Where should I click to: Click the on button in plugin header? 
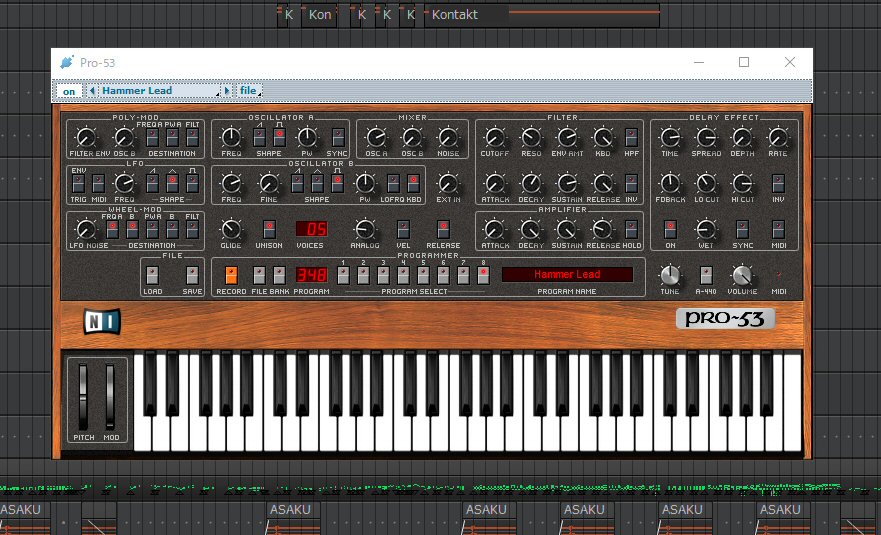(69, 91)
